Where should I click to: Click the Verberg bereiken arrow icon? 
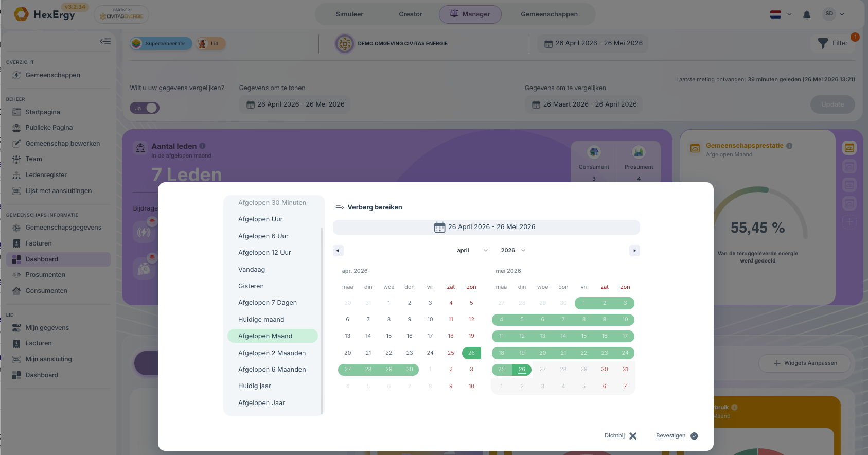[340, 207]
